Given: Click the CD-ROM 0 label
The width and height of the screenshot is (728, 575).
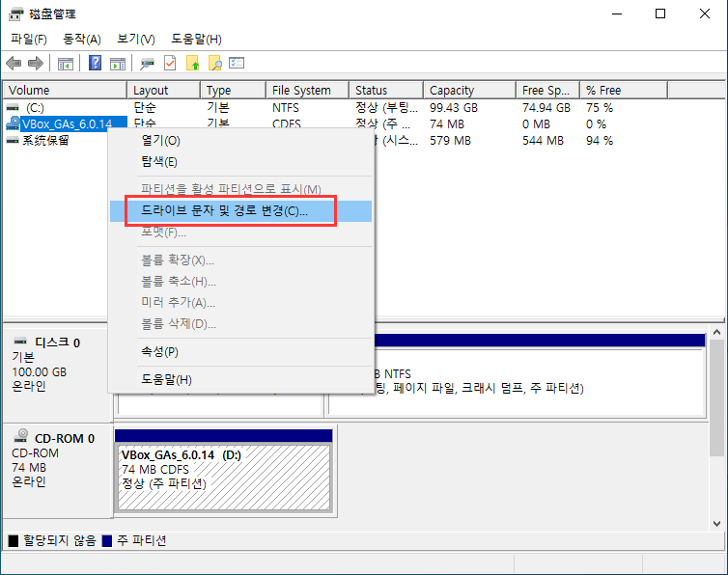Looking at the screenshot, I should (65, 439).
